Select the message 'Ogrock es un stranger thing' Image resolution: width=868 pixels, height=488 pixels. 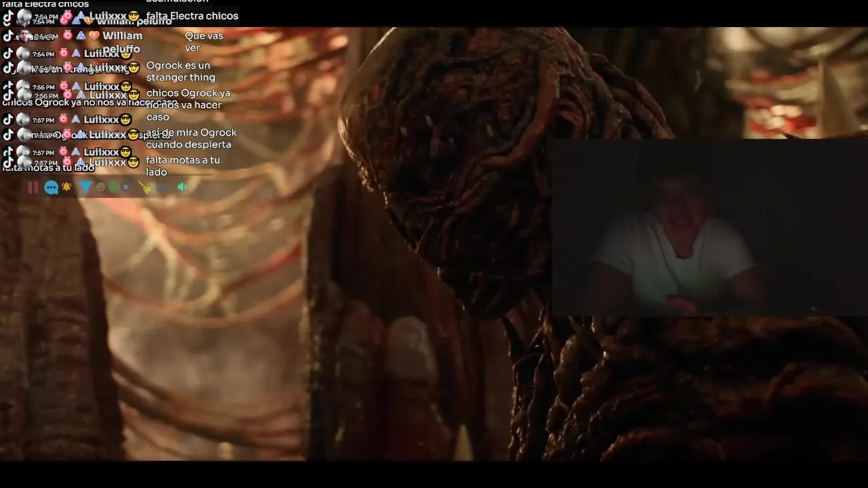coord(180,72)
